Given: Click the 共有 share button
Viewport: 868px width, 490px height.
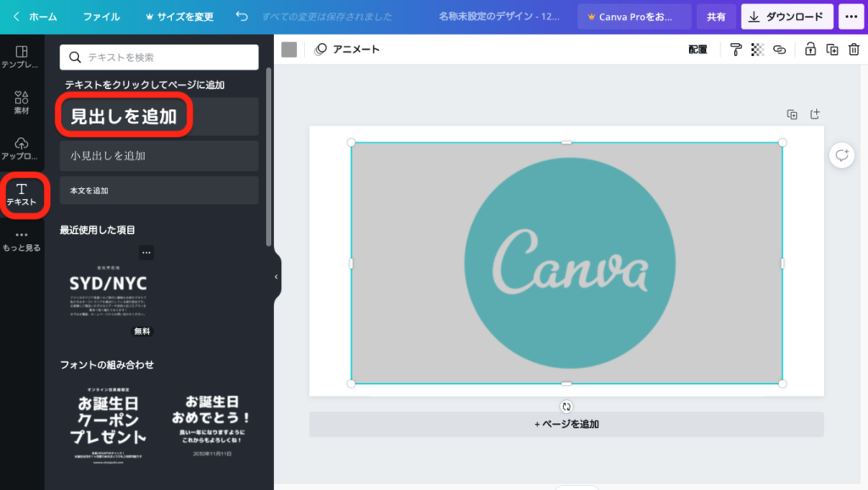Looking at the screenshot, I should tap(715, 17).
